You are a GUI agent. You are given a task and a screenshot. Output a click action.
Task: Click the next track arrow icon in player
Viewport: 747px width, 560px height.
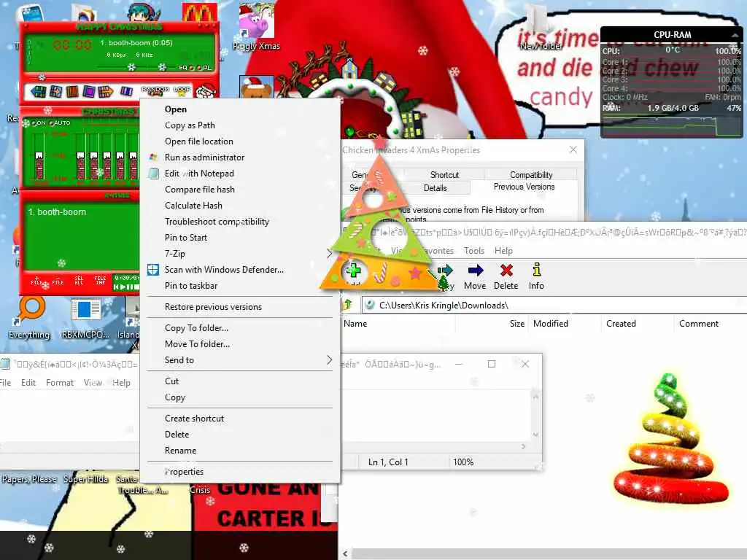coord(106,91)
